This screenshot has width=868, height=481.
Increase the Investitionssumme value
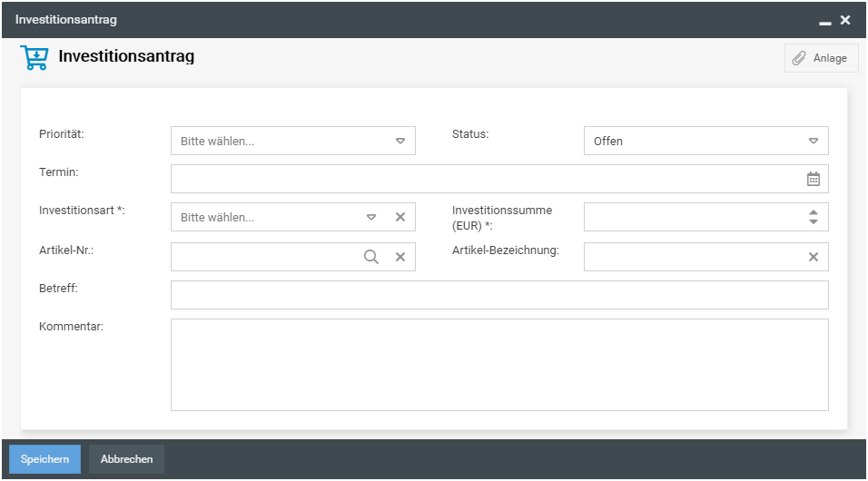[814, 212]
